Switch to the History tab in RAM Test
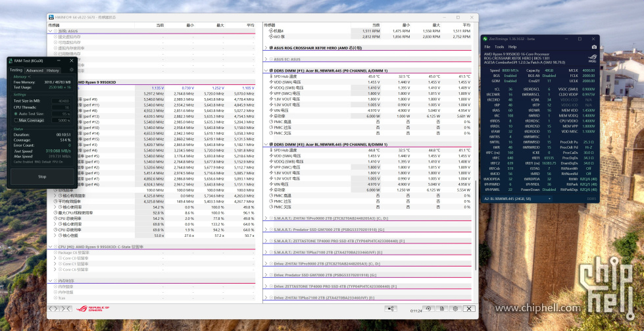Viewport: 644px width, 331px height. pyautogui.click(x=53, y=70)
